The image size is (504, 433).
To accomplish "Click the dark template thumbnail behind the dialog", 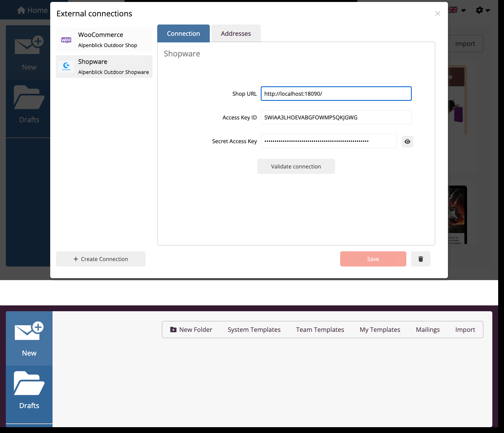I will click(x=457, y=215).
